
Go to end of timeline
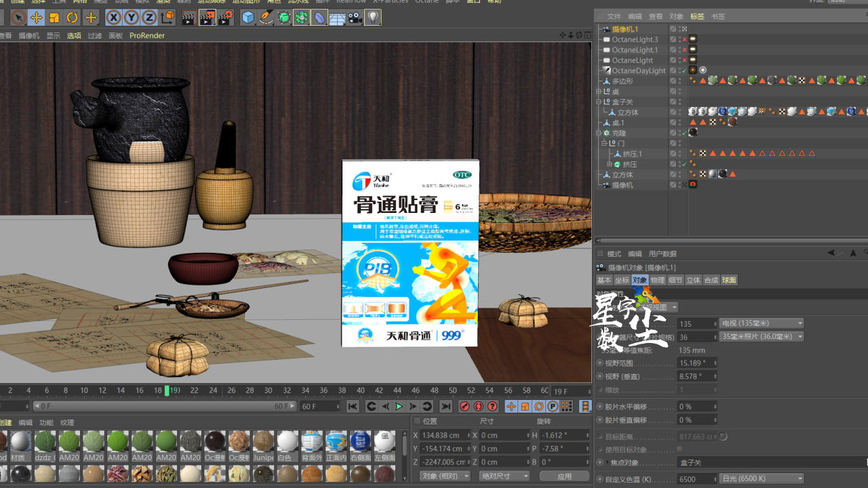click(x=446, y=407)
